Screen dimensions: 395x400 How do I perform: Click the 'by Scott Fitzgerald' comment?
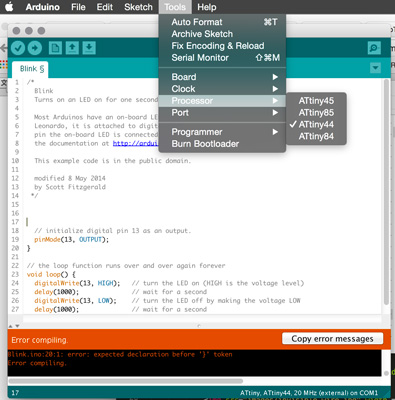[70, 187]
